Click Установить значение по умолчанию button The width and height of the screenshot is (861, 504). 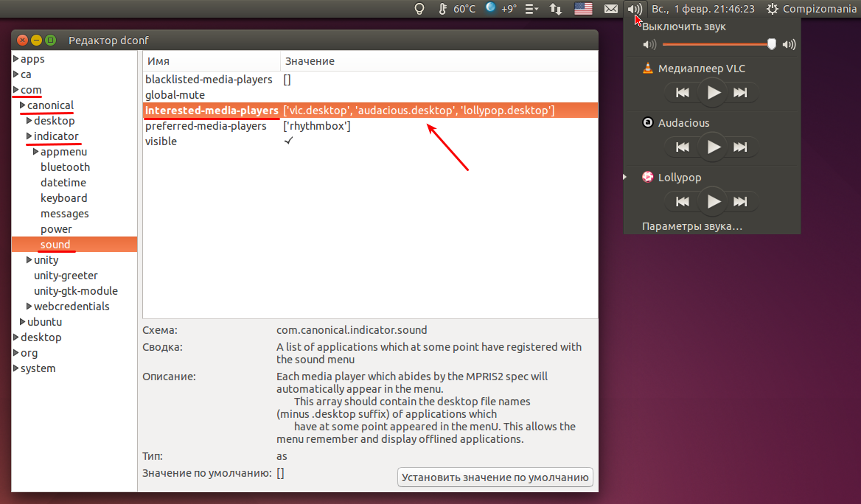click(495, 477)
